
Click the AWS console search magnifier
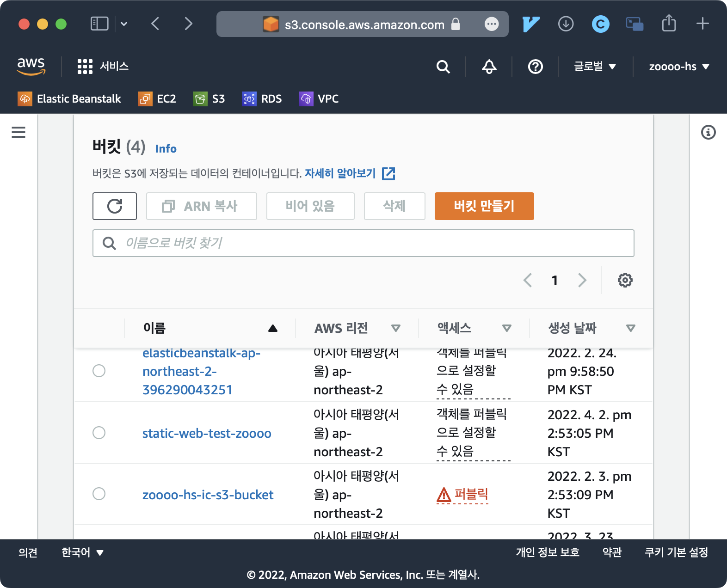tap(443, 67)
